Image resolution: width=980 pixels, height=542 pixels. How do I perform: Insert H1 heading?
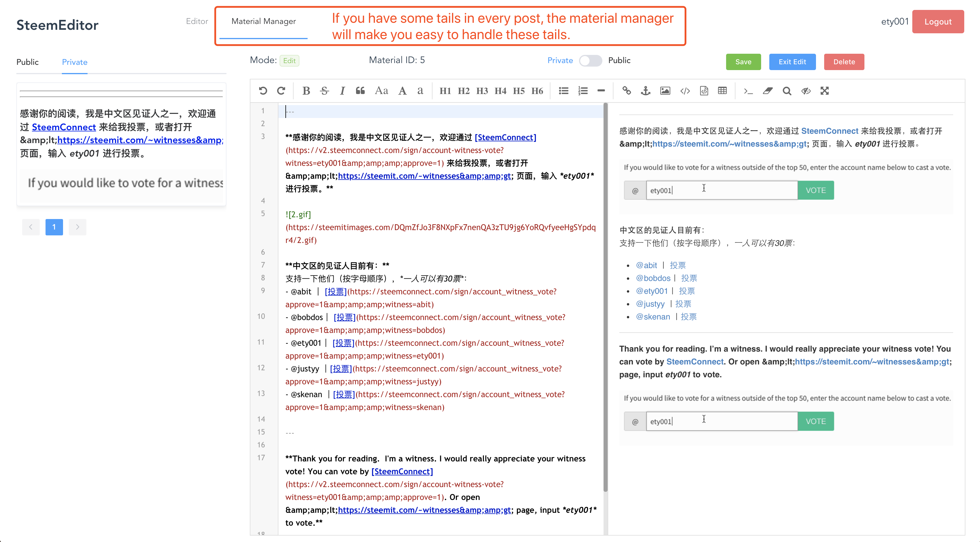pyautogui.click(x=445, y=91)
